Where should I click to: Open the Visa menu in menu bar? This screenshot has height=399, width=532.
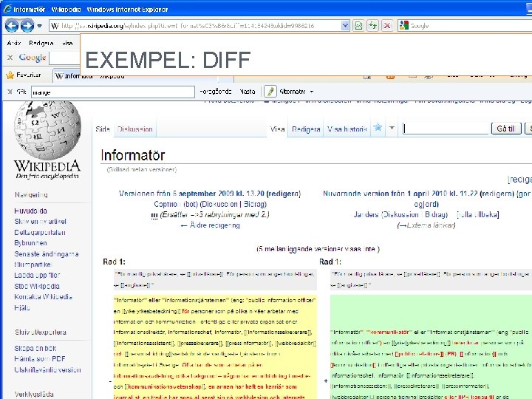click(x=67, y=43)
